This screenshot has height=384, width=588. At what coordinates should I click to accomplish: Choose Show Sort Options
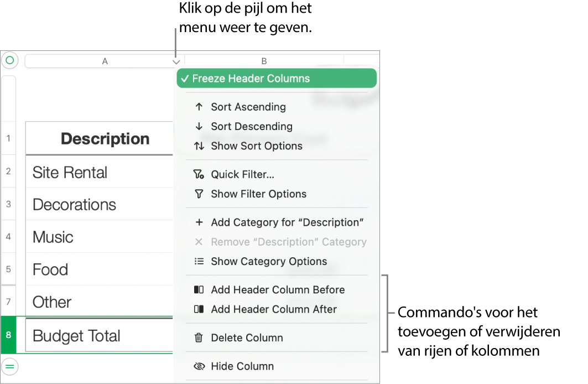tap(257, 146)
